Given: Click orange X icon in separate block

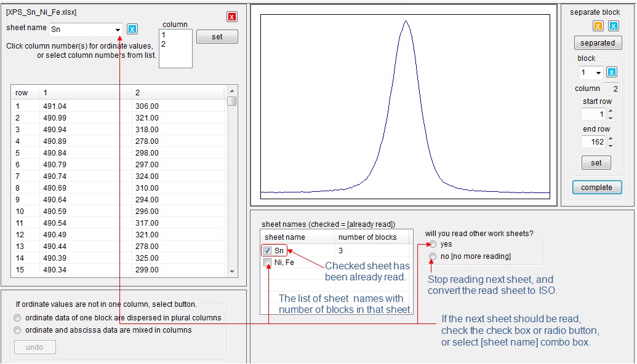Looking at the screenshot, I should point(598,26).
